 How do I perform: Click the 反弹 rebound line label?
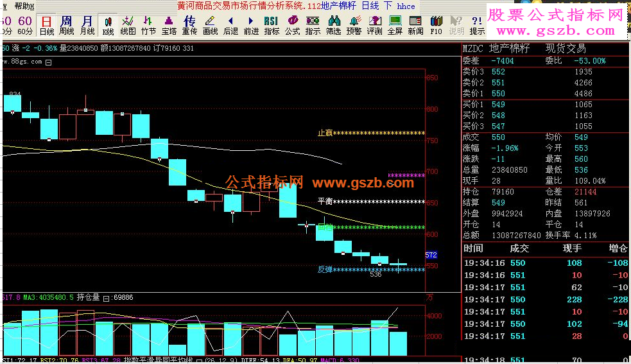(325, 270)
